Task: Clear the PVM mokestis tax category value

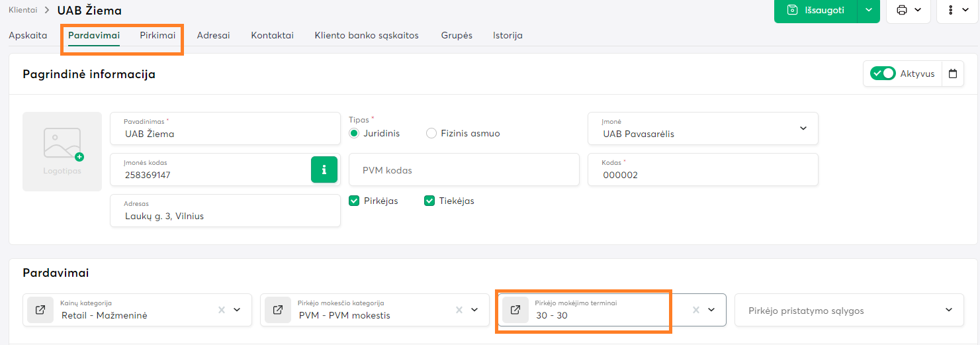Action: pyautogui.click(x=459, y=310)
